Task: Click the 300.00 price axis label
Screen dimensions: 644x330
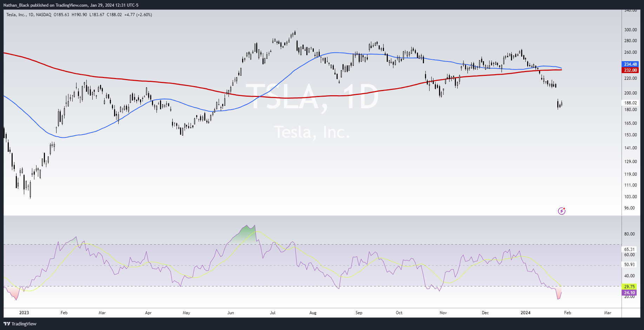Action: (630, 30)
